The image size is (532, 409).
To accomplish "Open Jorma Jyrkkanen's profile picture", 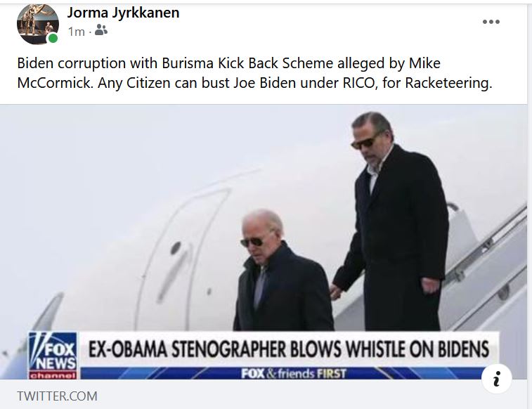I will (x=38, y=24).
